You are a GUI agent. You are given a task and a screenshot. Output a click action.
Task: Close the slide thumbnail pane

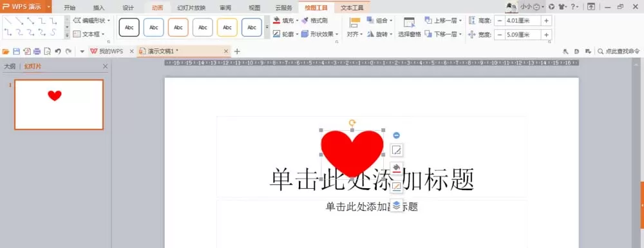(105, 66)
